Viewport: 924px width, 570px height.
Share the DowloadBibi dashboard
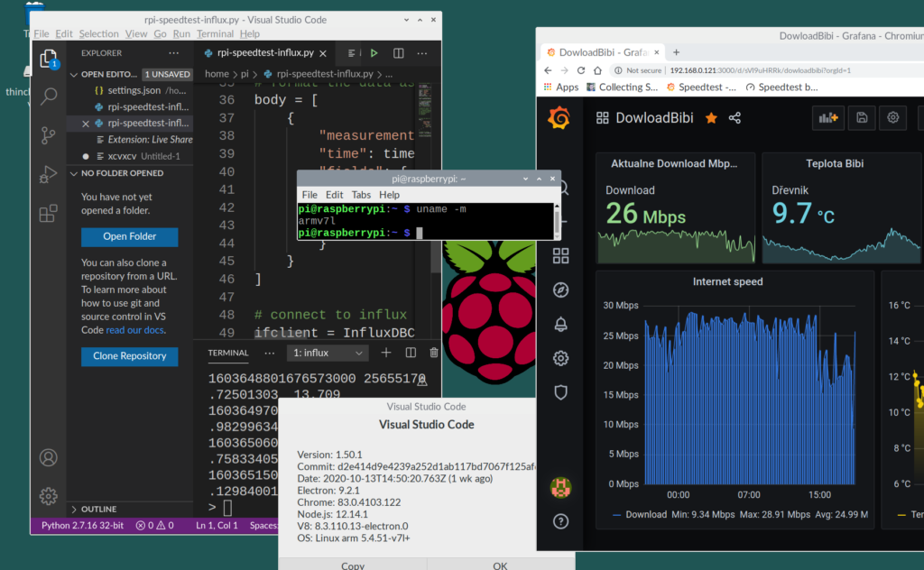pyautogui.click(x=735, y=118)
